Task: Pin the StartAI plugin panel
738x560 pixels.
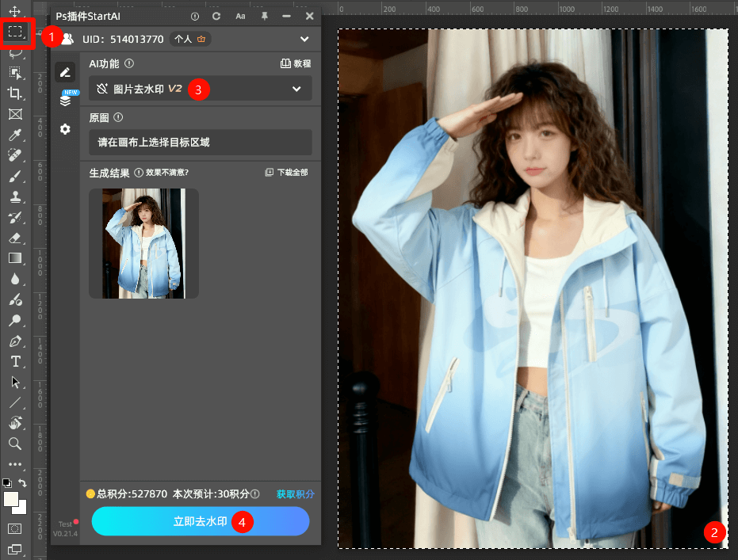Action: pyautogui.click(x=265, y=16)
